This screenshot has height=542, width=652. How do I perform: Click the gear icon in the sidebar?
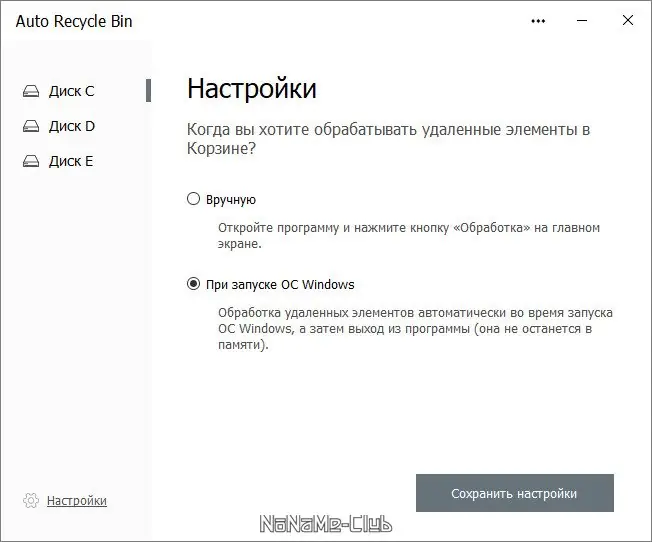coord(31,500)
